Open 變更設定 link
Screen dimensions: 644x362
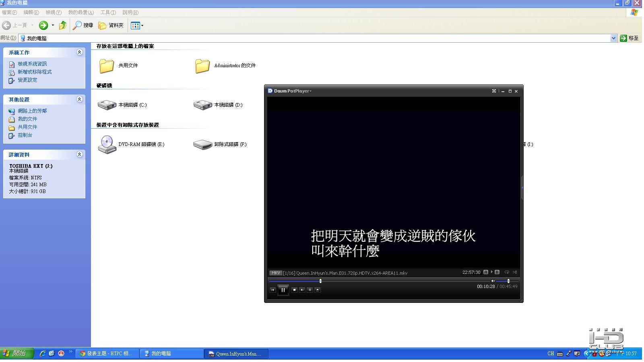(x=27, y=80)
